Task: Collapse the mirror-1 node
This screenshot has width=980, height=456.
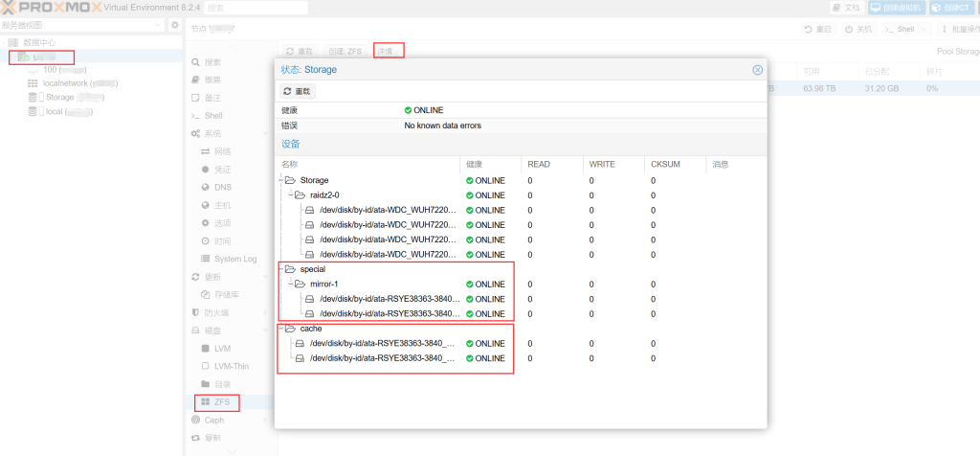Action: tap(291, 284)
